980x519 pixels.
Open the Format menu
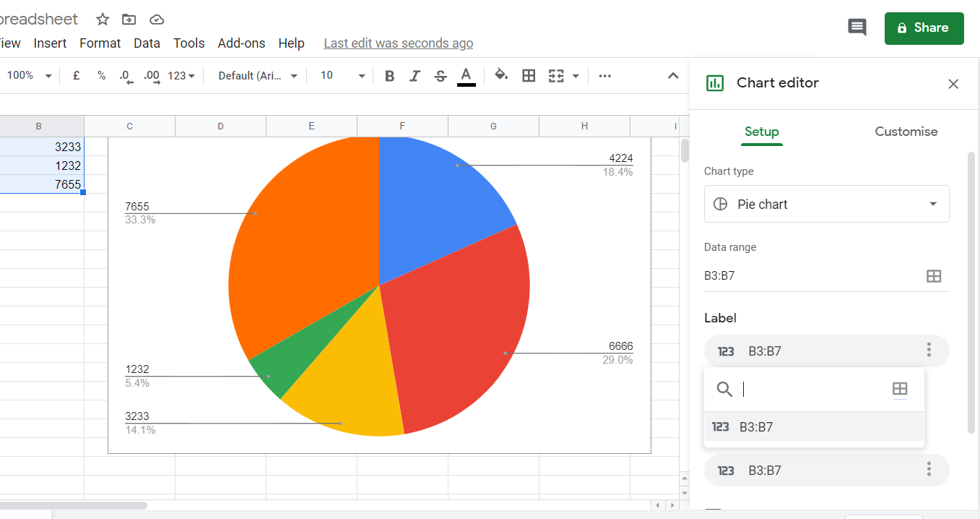100,43
